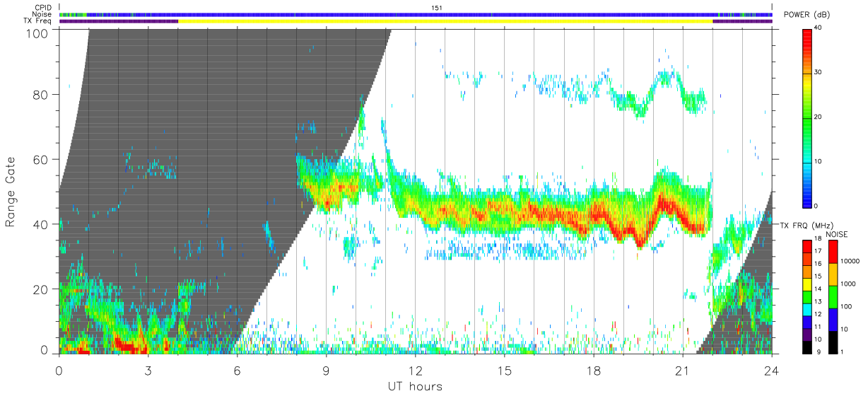Click the 1000 label on NOISE scale
868x401 pixels.
pos(848,283)
